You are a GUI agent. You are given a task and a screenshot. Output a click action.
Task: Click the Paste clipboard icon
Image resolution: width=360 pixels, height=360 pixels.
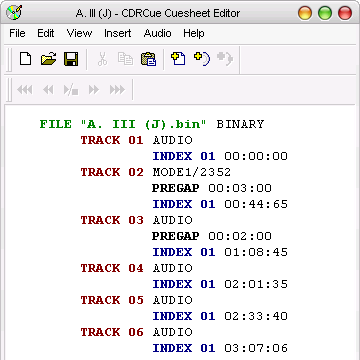pyautogui.click(x=148, y=59)
